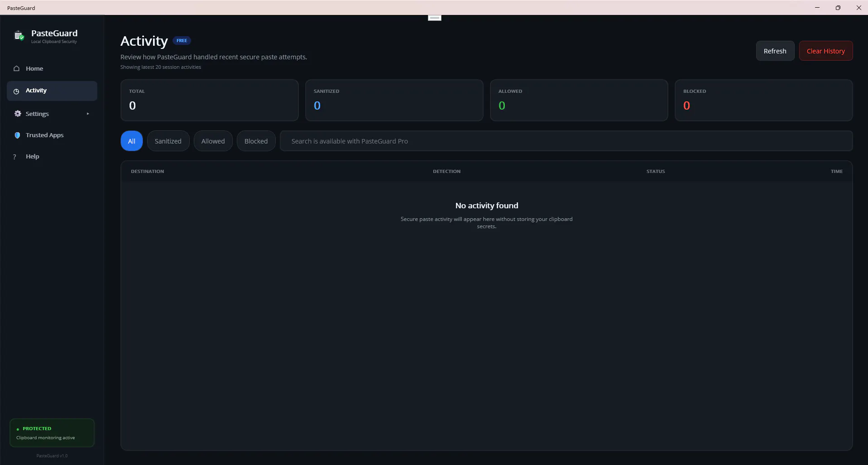The width and height of the screenshot is (868, 465).
Task: Click the small handle at top center
Action: [x=435, y=18]
